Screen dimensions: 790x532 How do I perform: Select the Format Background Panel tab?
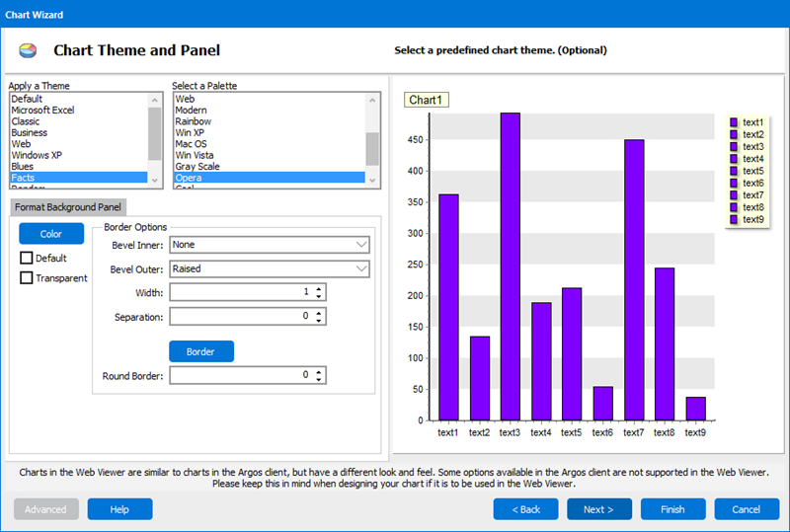coord(68,207)
